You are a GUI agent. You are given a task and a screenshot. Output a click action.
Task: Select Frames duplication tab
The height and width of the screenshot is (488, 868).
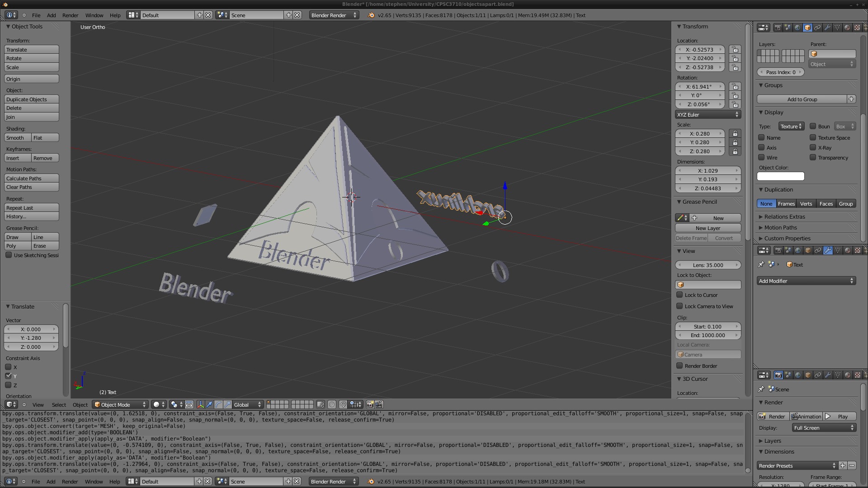click(786, 204)
